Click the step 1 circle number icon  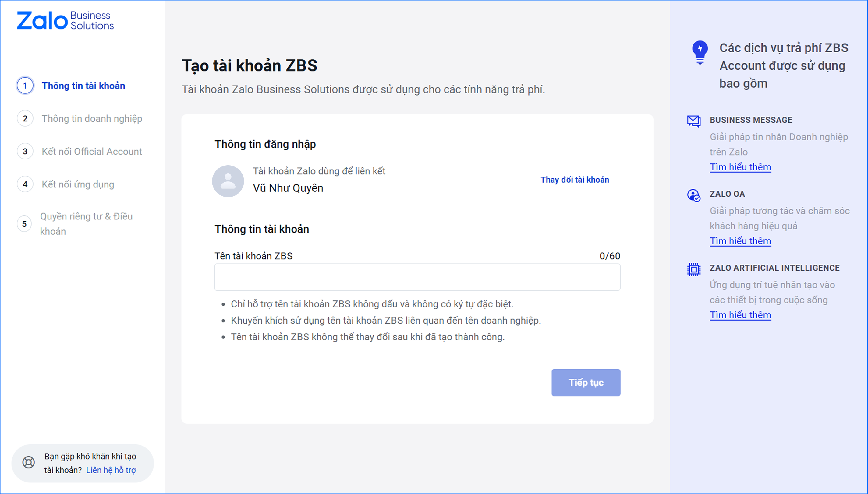click(x=25, y=86)
